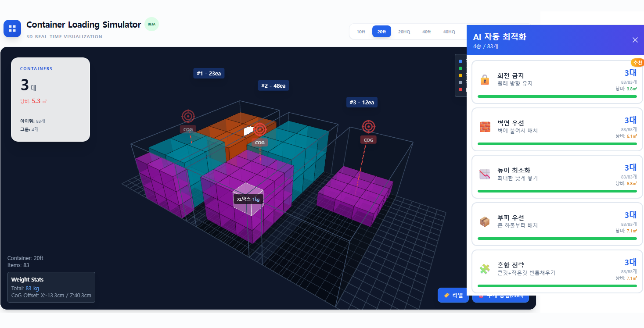Select the 40HQ container option
Viewport: 644px width, 328px height.
pos(449,32)
